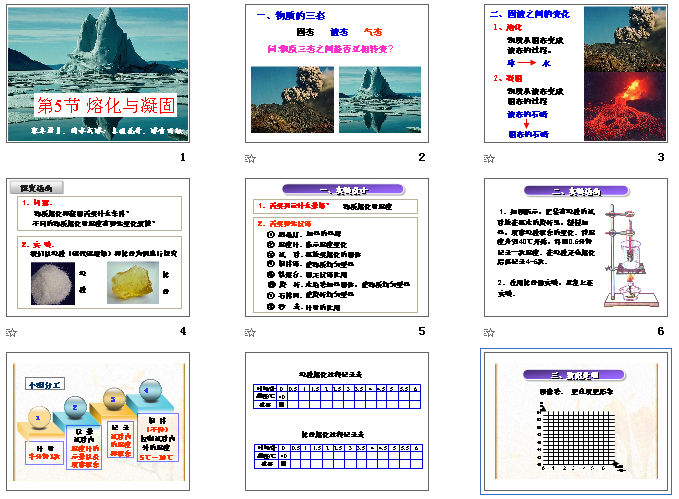Select the highlighted slide 9 with the graph grid

click(576, 420)
